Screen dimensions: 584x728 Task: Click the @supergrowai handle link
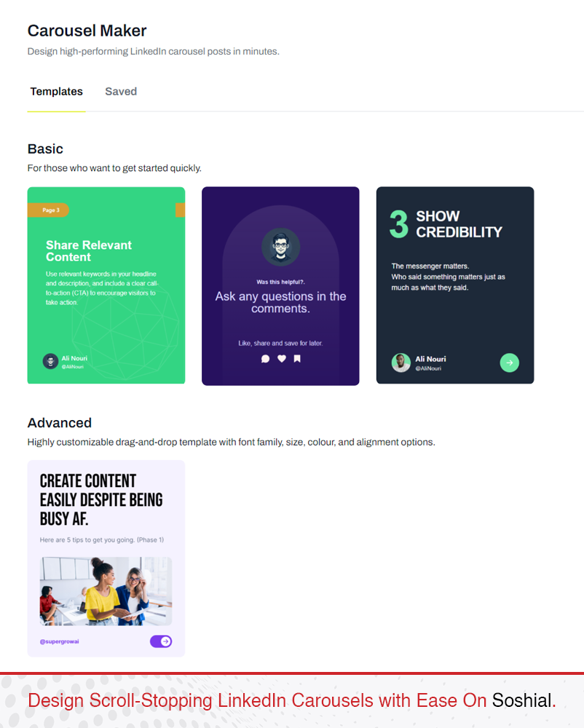tap(60, 641)
